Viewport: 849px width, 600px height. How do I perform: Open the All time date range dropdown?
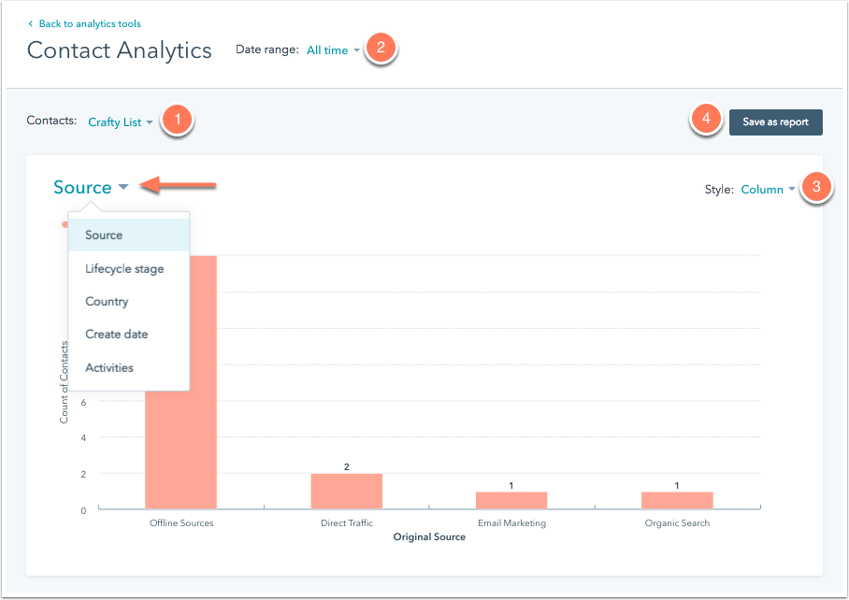333,50
